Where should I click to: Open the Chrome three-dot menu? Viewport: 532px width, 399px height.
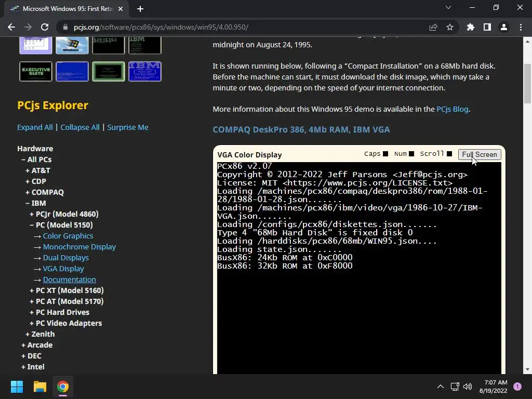click(x=521, y=27)
